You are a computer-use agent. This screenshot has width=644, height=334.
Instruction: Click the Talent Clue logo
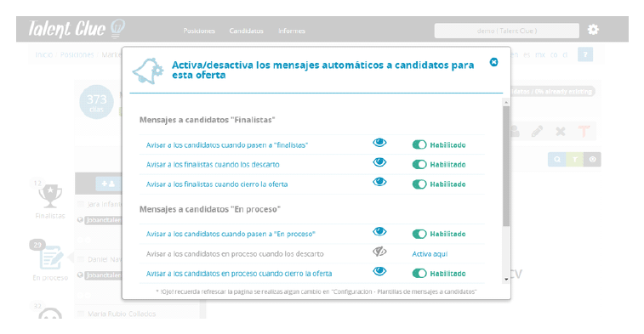(77, 29)
